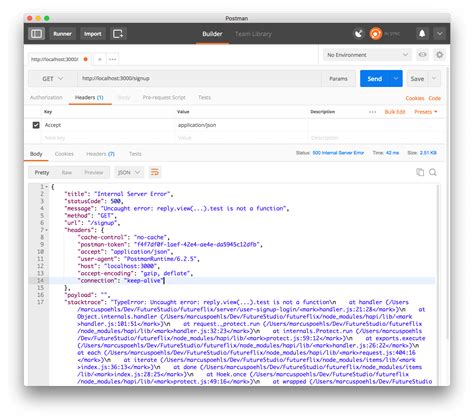Click the "connection": "keep-alive" line
The height and width of the screenshot is (420, 474).
click(x=121, y=281)
